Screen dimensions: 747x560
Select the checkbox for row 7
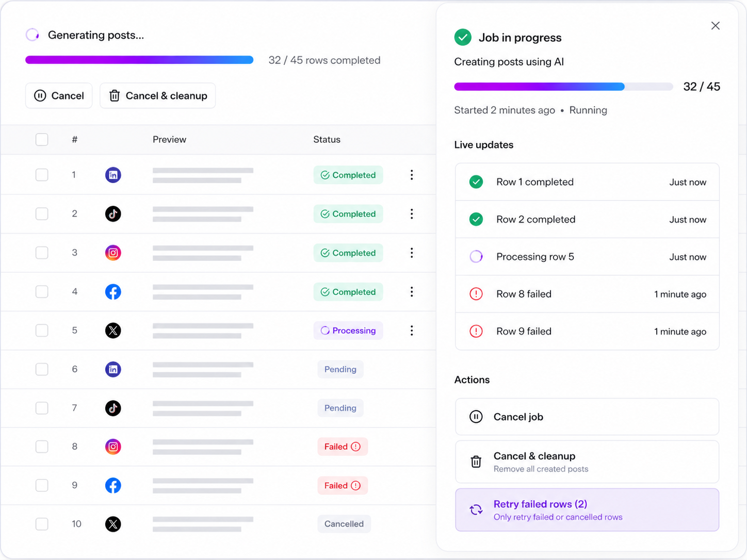pos(42,408)
